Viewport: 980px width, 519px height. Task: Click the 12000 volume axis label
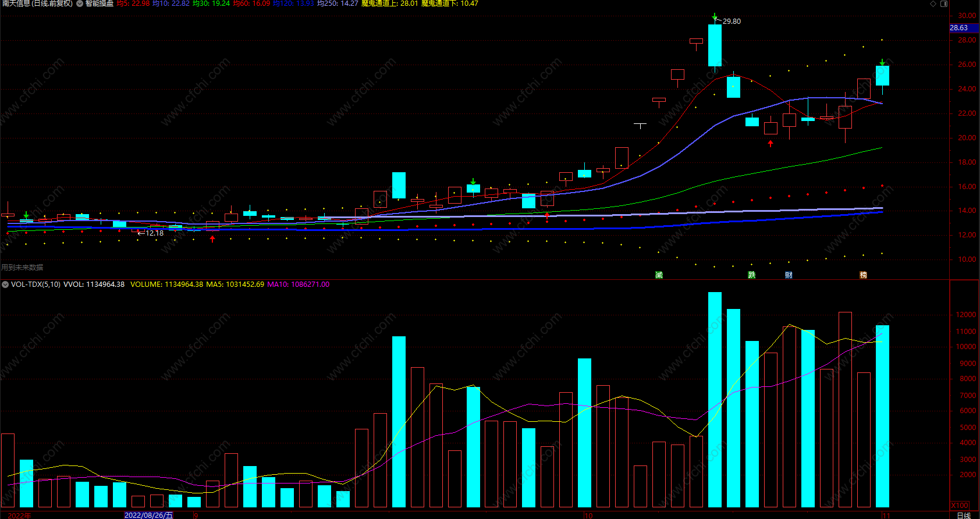(966, 315)
